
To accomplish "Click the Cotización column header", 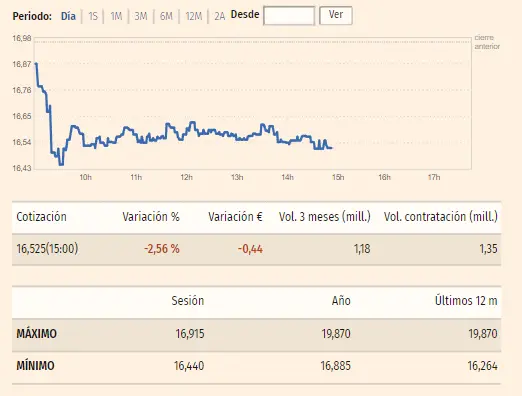I will pos(41,217).
